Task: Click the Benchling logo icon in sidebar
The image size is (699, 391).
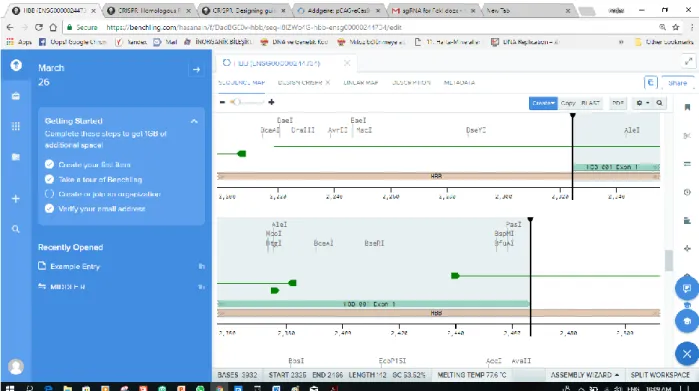Action: coord(16,66)
